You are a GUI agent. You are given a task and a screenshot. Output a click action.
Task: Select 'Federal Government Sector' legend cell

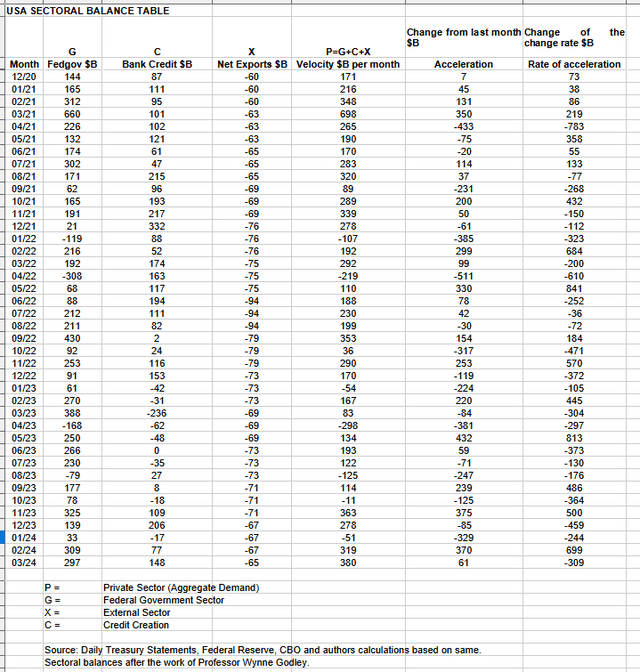[163, 600]
